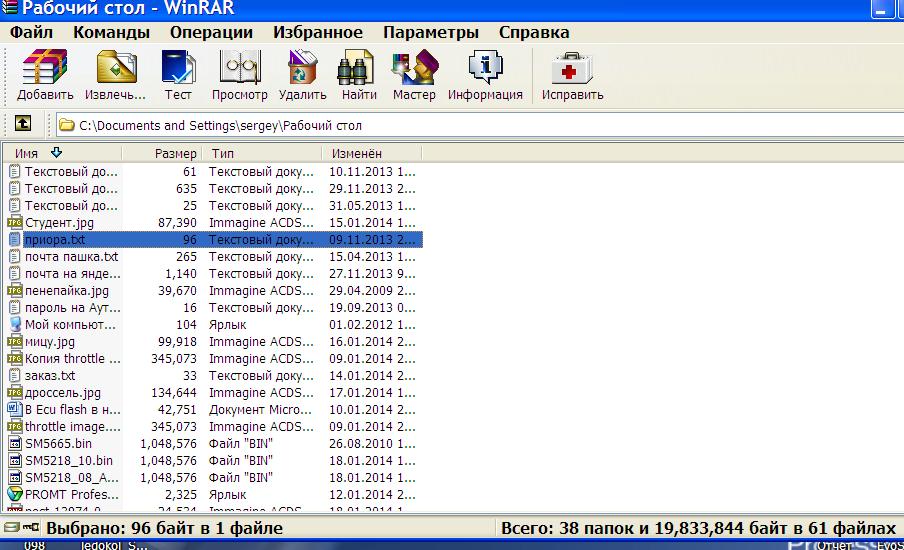The height and width of the screenshot is (550, 904).
Task: Click the Всего: 38 папок status text
Action: click(698, 528)
